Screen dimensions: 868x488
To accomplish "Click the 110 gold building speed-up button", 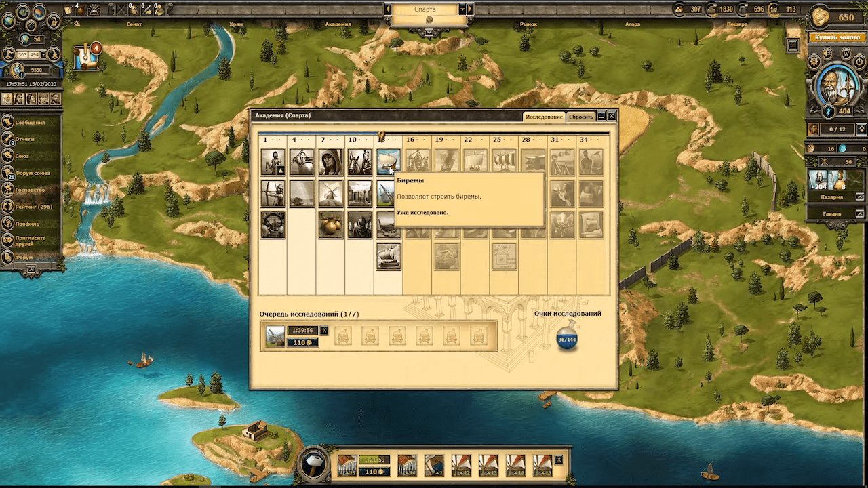I will 374,472.
